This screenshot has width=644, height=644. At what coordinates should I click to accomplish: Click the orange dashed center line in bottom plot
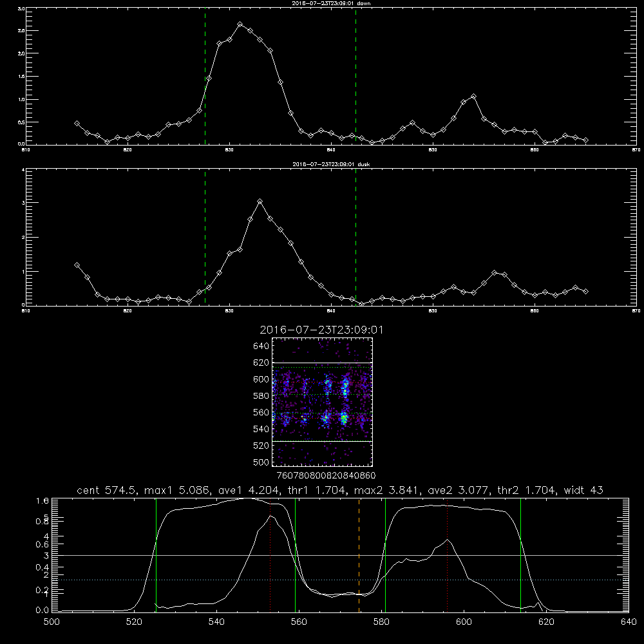point(359,555)
